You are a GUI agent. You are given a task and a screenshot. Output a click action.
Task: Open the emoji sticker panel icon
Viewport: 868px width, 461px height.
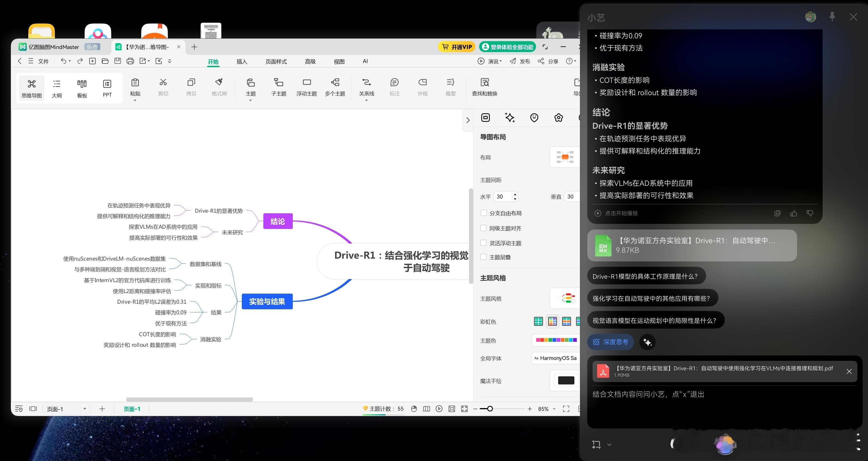click(x=534, y=118)
